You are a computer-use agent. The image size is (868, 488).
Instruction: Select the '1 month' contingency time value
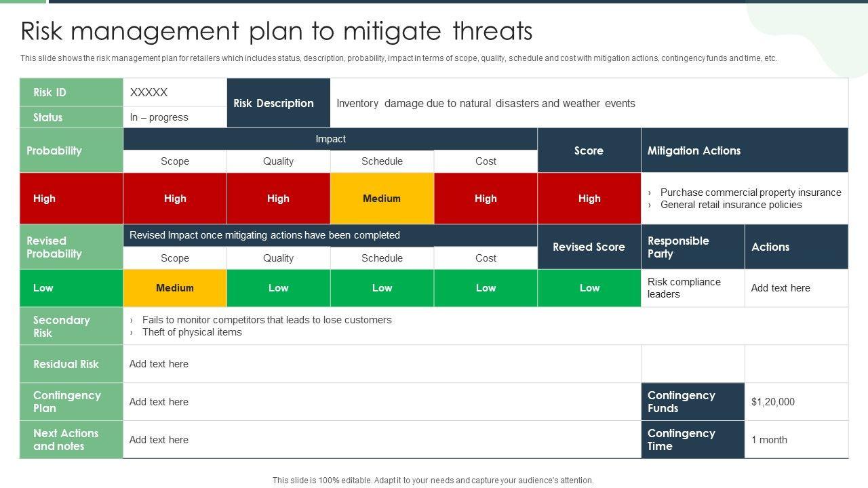point(769,440)
